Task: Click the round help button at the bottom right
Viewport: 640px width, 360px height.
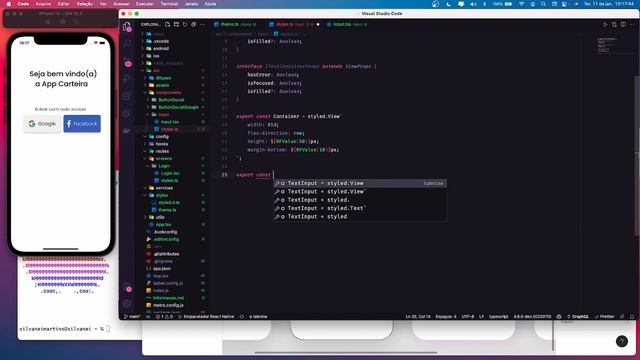Action: (622, 341)
